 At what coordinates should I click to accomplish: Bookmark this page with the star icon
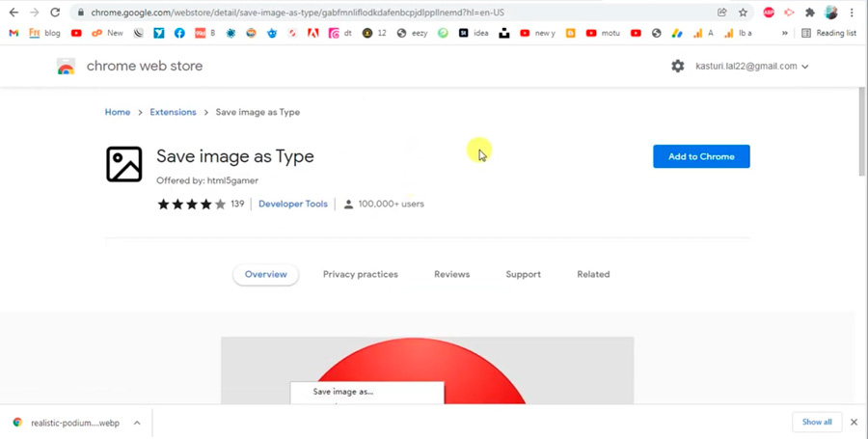coord(743,13)
